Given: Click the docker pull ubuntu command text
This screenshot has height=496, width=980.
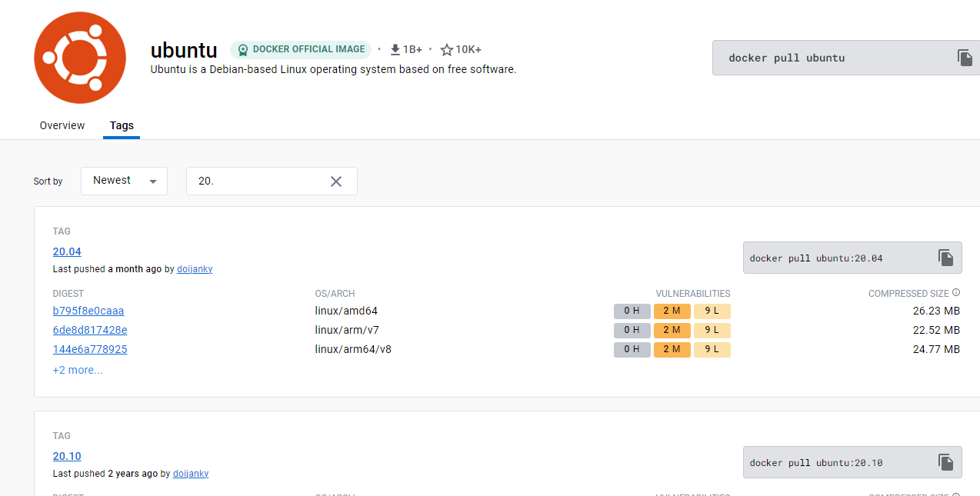Looking at the screenshot, I should (787, 58).
